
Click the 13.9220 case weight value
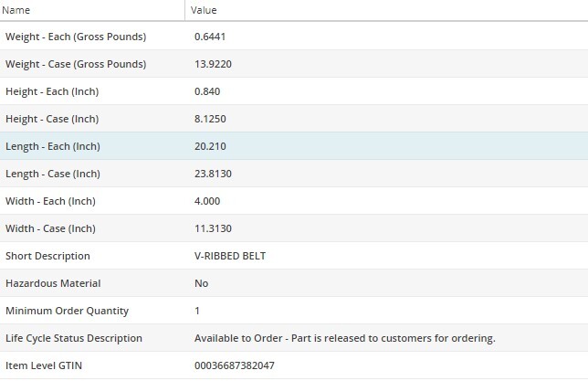pyautogui.click(x=214, y=64)
